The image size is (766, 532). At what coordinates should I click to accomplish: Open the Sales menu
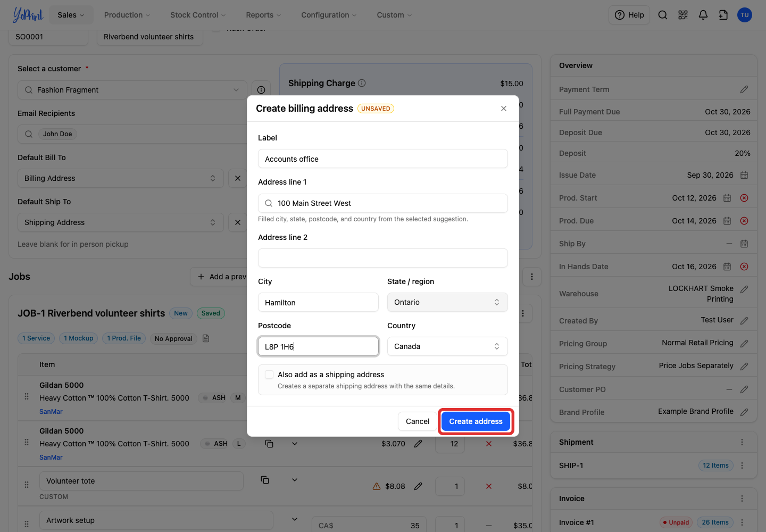(x=71, y=15)
